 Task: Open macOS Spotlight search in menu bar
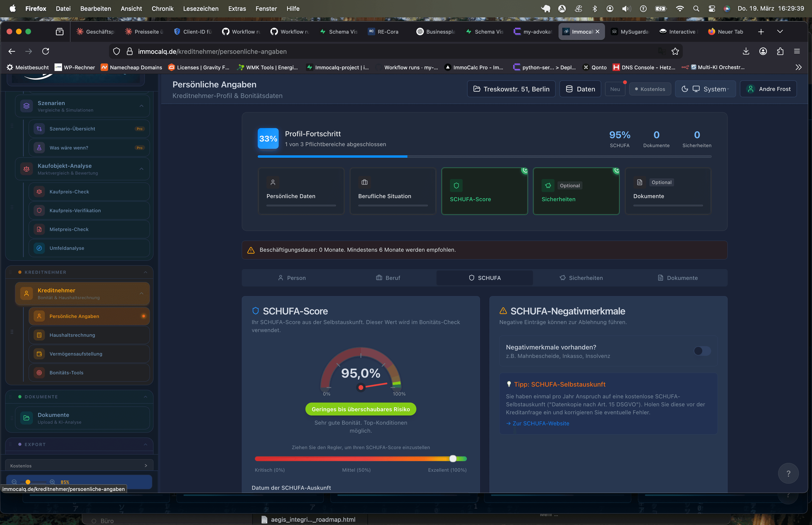pyautogui.click(x=696, y=8)
